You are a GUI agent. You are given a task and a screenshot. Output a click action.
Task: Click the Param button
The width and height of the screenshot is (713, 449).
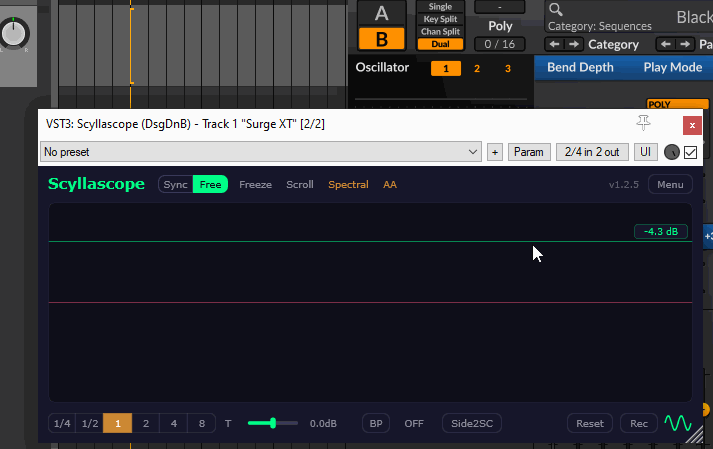coord(529,152)
